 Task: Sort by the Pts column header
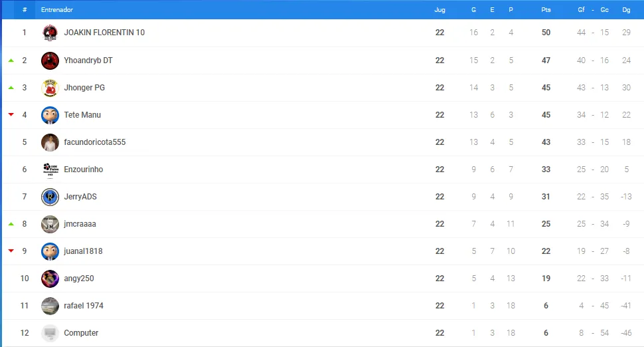(x=546, y=9)
